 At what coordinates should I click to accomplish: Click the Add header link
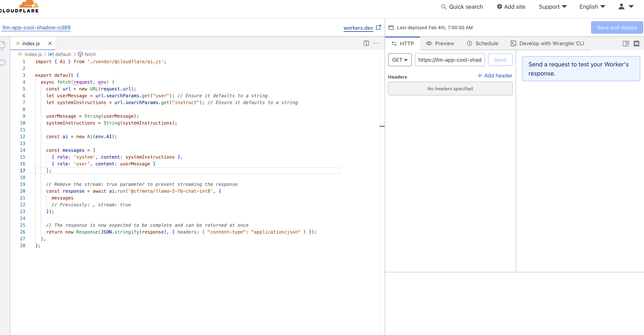pyautogui.click(x=495, y=76)
